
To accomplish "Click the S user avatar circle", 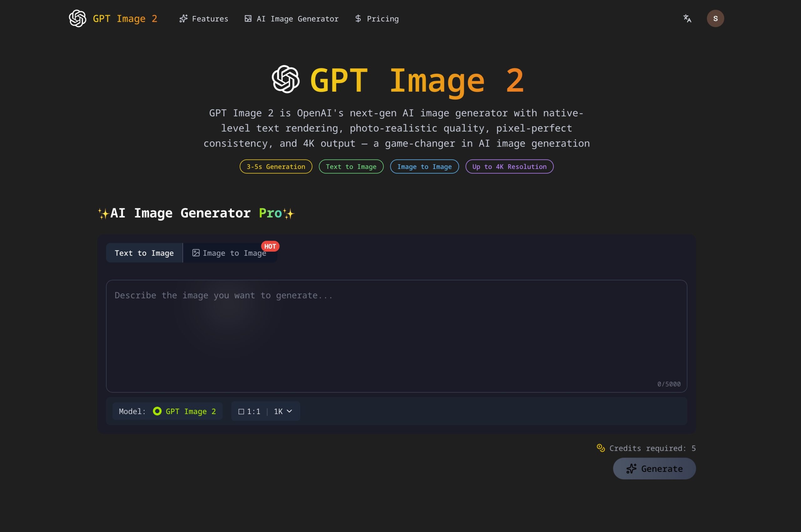I will click(x=716, y=18).
